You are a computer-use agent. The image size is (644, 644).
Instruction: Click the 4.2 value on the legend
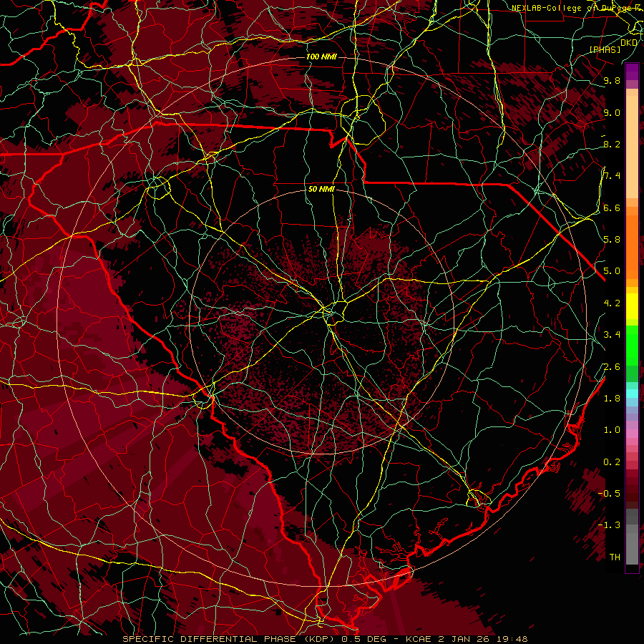point(612,303)
